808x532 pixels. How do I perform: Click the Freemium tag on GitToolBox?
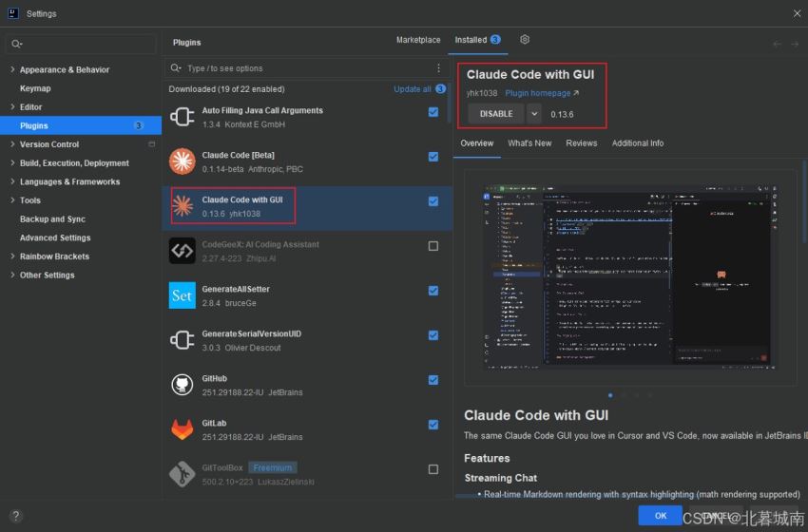(x=273, y=467)
